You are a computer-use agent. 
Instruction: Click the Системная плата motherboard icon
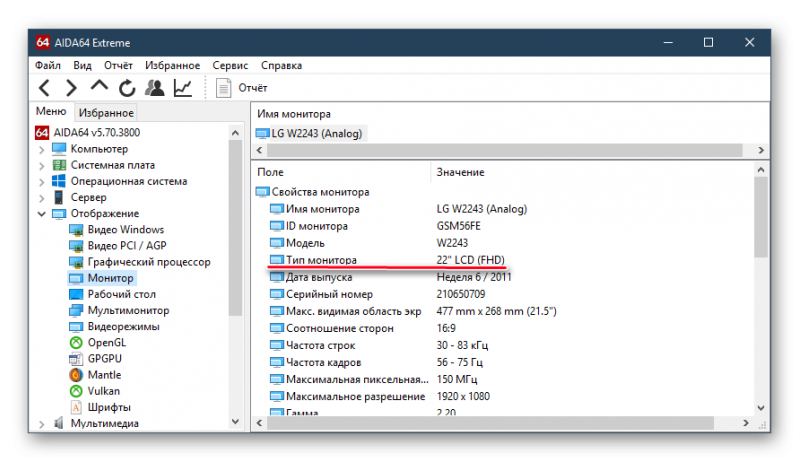(x=59, y=165)
